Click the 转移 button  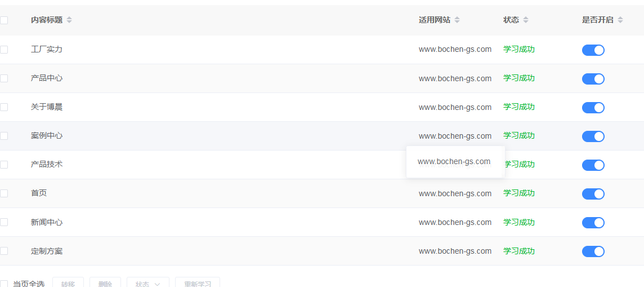coord(68,284)
